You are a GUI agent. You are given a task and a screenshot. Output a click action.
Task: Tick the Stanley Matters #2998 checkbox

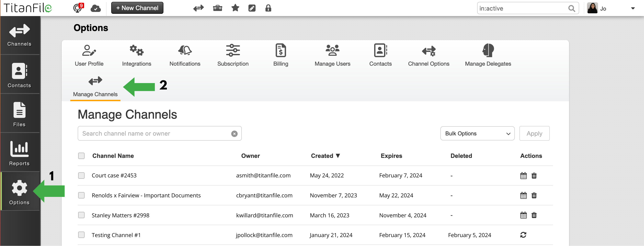(81, 215)
